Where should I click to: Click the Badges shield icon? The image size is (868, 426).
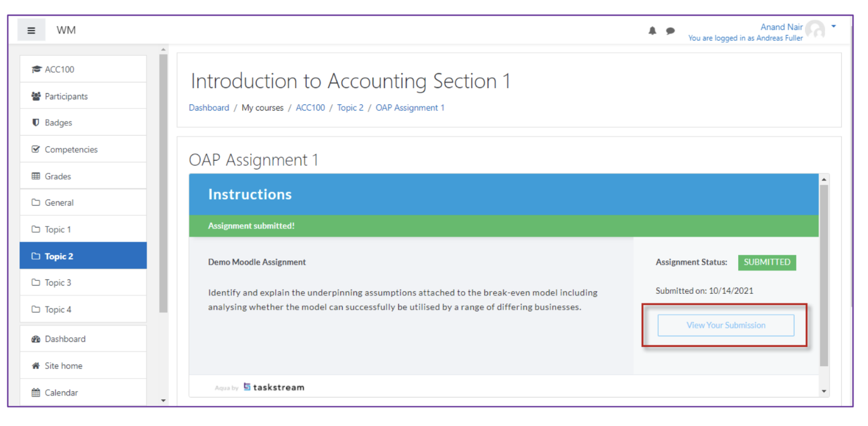pos(36,123)
